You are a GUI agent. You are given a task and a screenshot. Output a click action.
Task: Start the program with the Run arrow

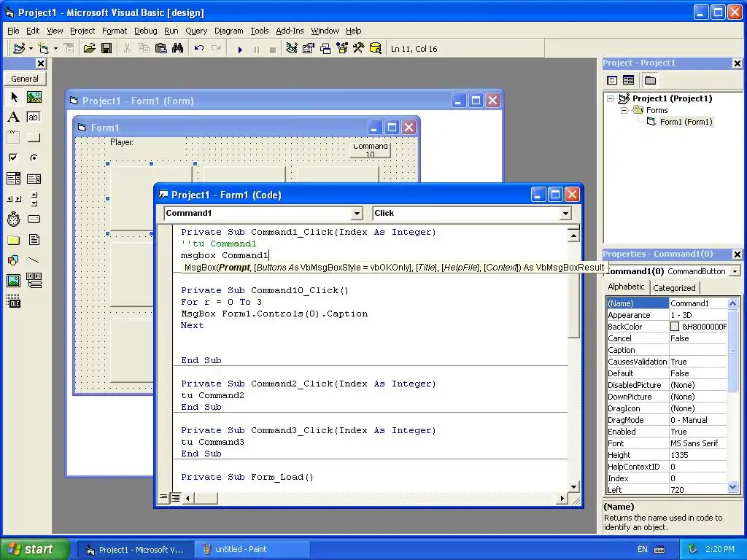tap(240, 49)
